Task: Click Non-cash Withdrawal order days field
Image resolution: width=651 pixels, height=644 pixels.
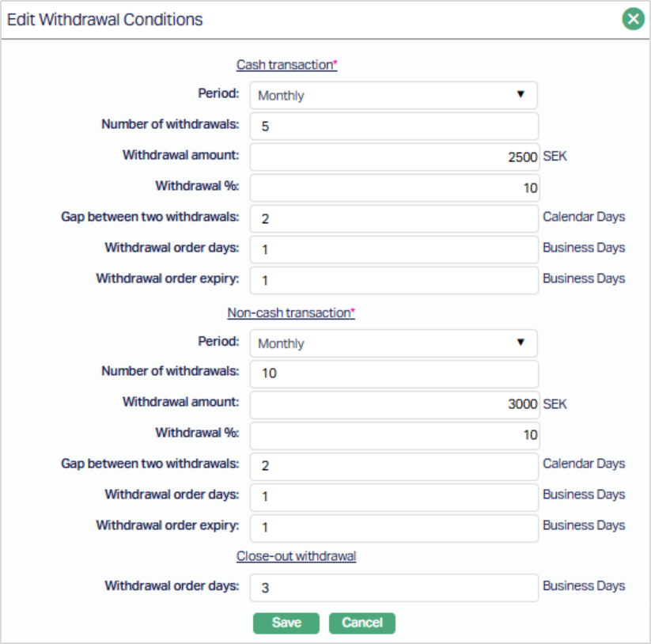Action: [x=393, y=497]
